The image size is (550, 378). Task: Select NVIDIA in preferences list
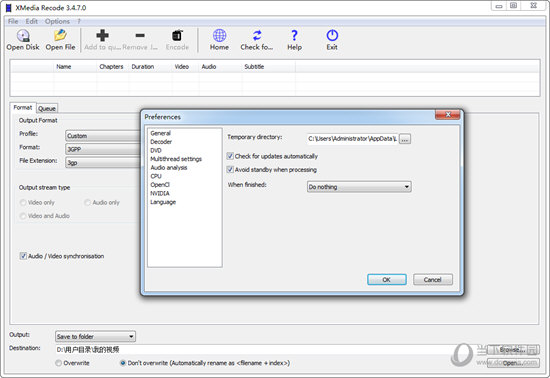[160, 193]
